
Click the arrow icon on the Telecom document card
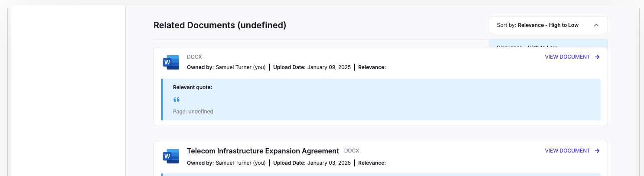pyautogui.click(x=597, y=151)
